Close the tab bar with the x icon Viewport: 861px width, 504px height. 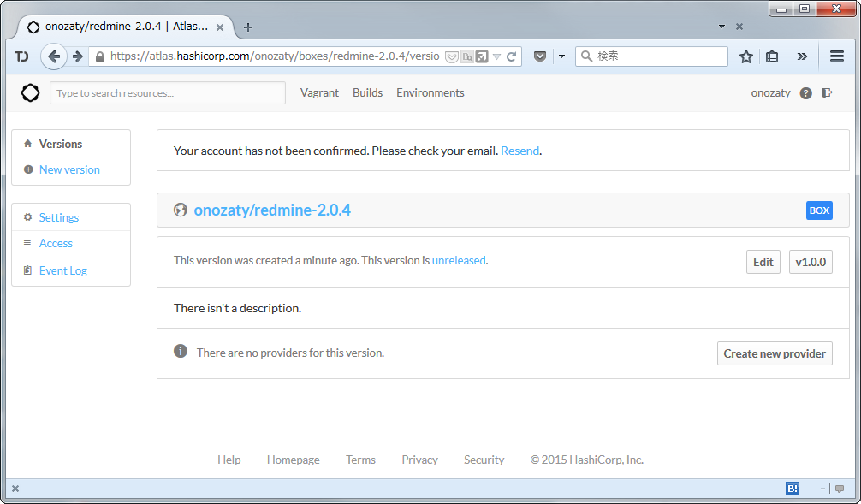[x=739, y=27]
